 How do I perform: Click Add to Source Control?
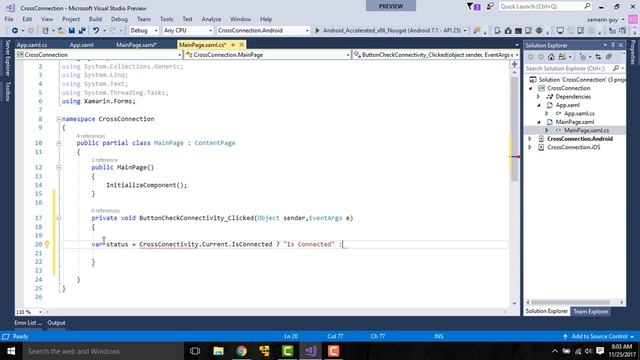coord(598,336)
